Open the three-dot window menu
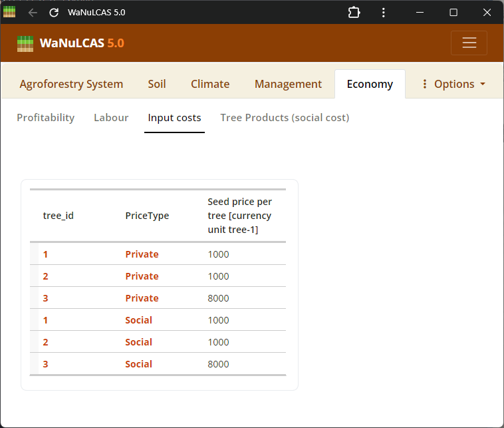Image resolution: width=504 pixels, height=428 pixels. point(383,13)
